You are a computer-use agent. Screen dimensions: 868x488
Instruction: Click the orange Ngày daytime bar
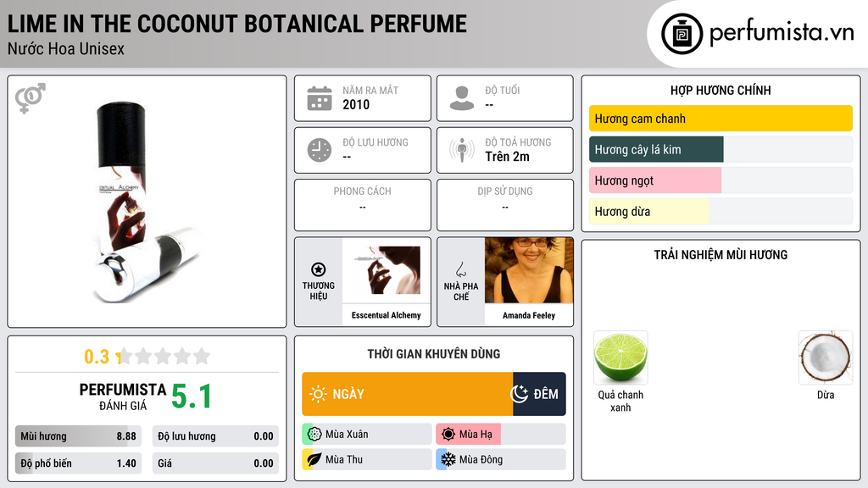[x=408, y=394]
